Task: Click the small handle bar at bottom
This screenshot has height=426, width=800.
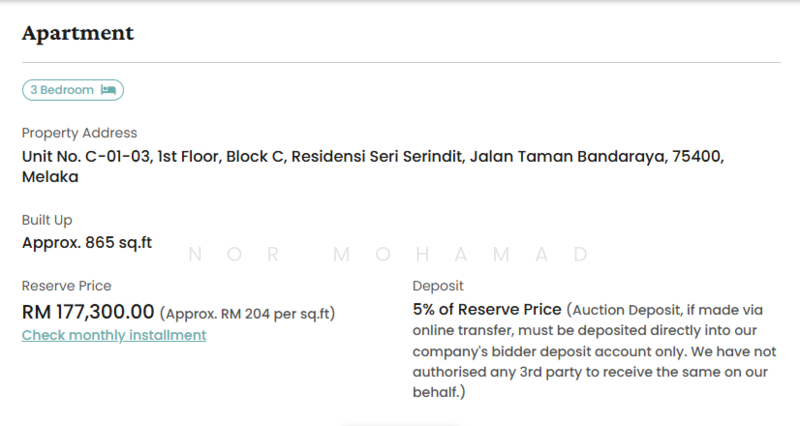Action: (400, 424)
